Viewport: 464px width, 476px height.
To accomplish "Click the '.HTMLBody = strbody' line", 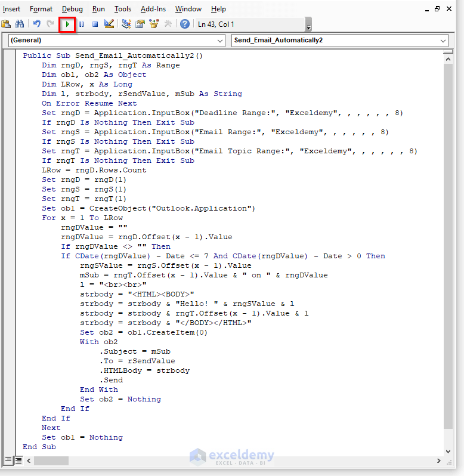I will (144, 370).
